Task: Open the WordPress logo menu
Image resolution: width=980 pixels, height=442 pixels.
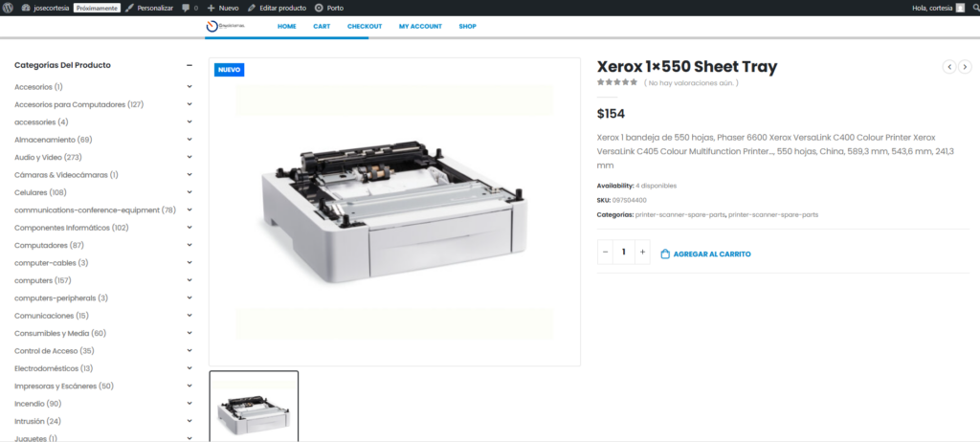Action: [x=11, y=8]
